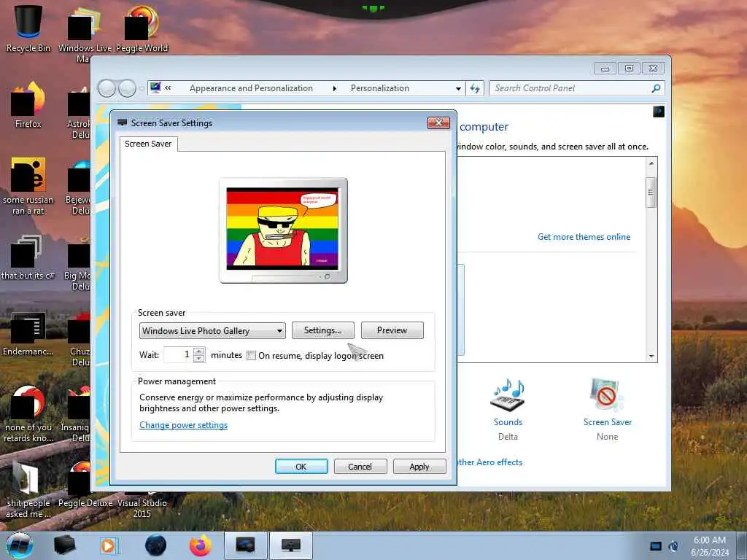Decrease the wait minutes spinner

[199, 359]
